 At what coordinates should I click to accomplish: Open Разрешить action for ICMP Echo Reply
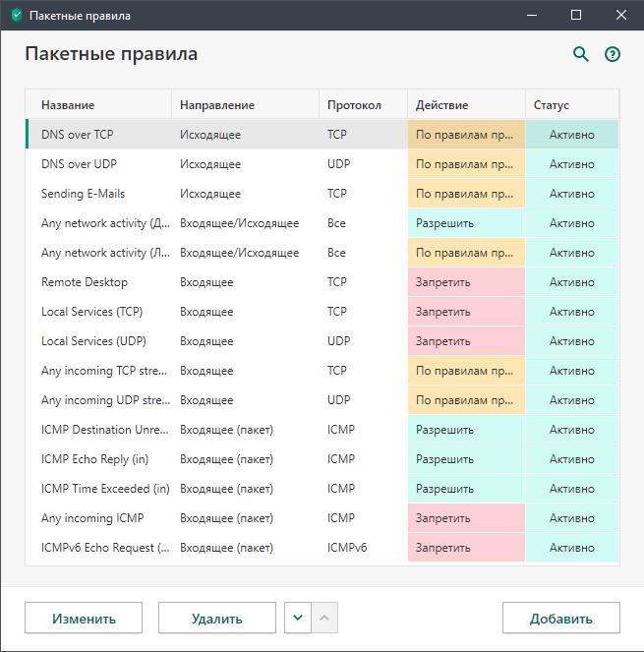click(x=466, y=459)
